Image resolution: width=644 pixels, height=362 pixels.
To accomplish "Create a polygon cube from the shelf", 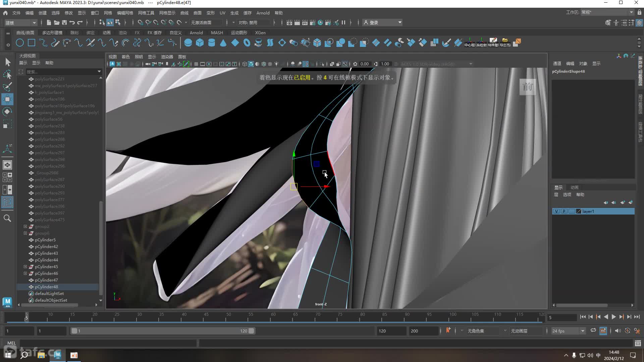I will tap(200, 43).
